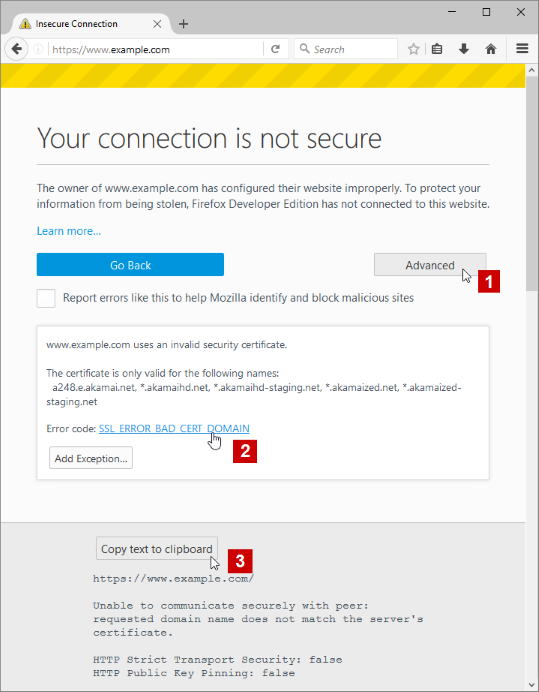
Task: Enable reporting errors to Mozilla checkbox
Action: (46, 298)
